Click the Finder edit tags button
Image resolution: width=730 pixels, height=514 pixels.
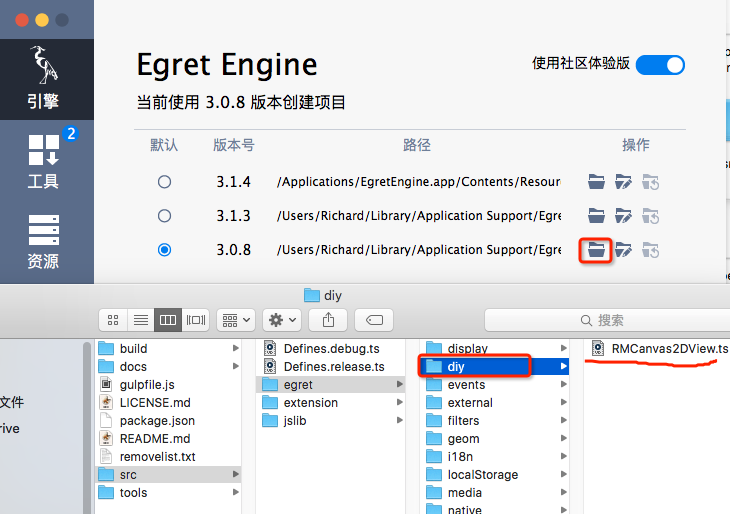click(374, 320)
